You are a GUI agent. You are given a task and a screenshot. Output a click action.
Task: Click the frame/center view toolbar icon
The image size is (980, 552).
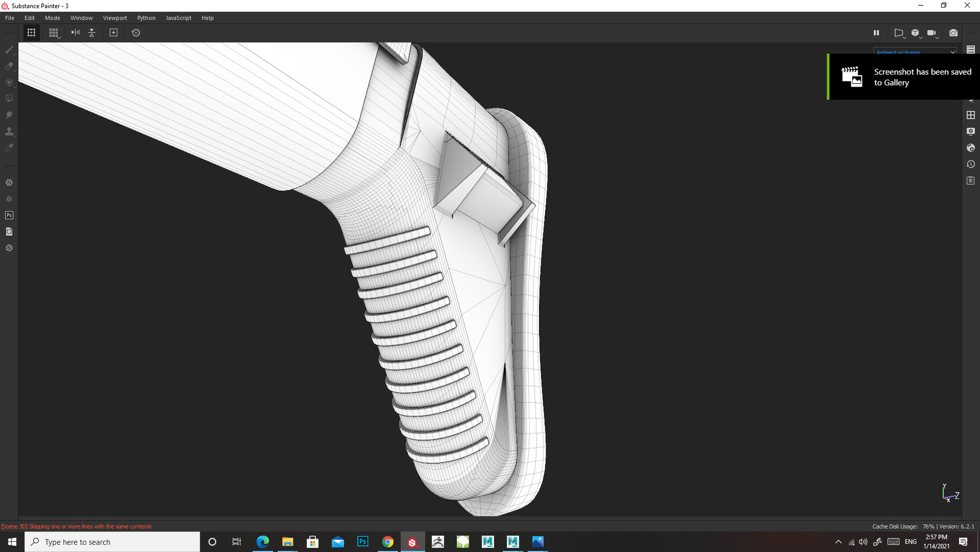[x=113, y=33]
